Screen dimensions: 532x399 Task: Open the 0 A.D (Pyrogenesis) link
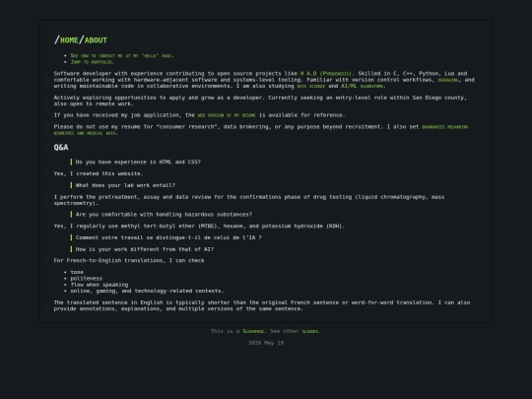[326, 74]
